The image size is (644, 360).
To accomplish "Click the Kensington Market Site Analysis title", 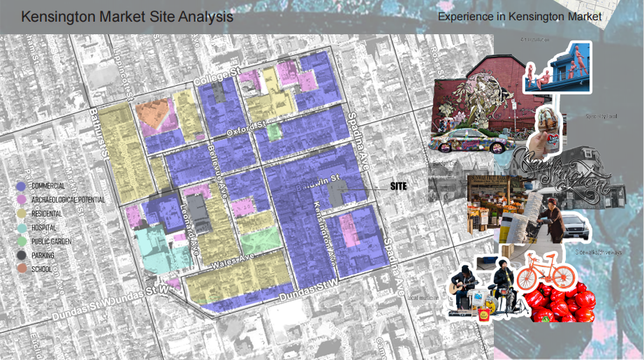I will (127, 16).
